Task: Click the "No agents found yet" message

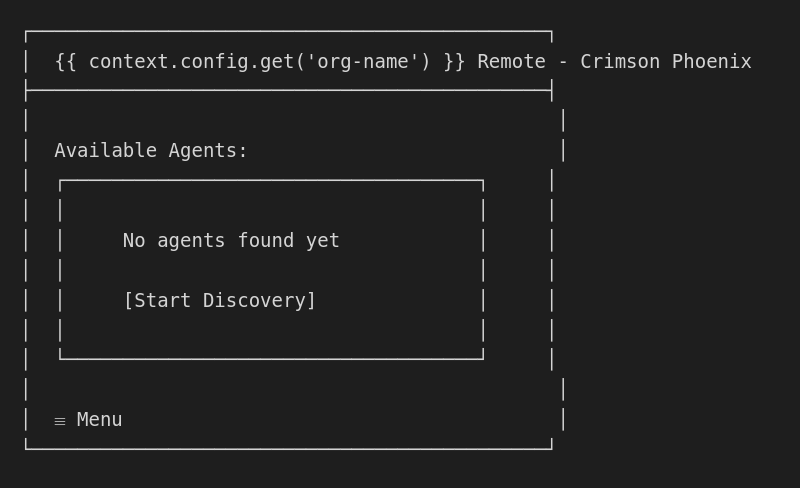Action: click(231, 241)
